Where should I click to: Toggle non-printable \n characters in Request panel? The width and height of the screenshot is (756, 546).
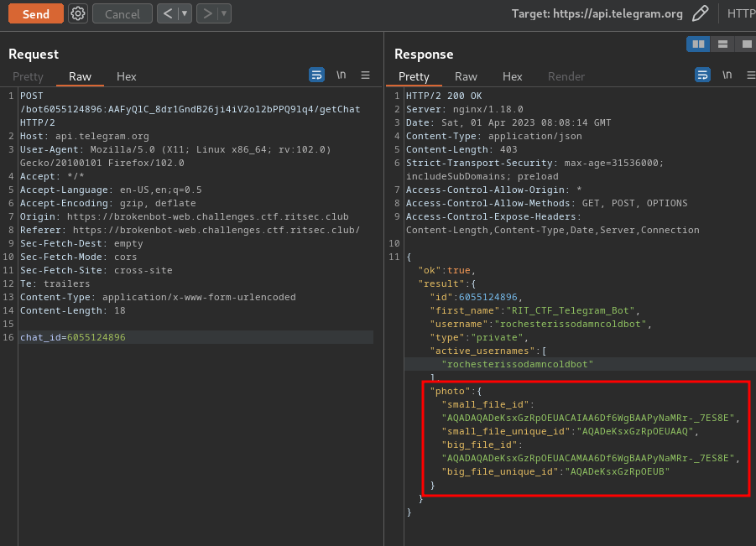342,75
